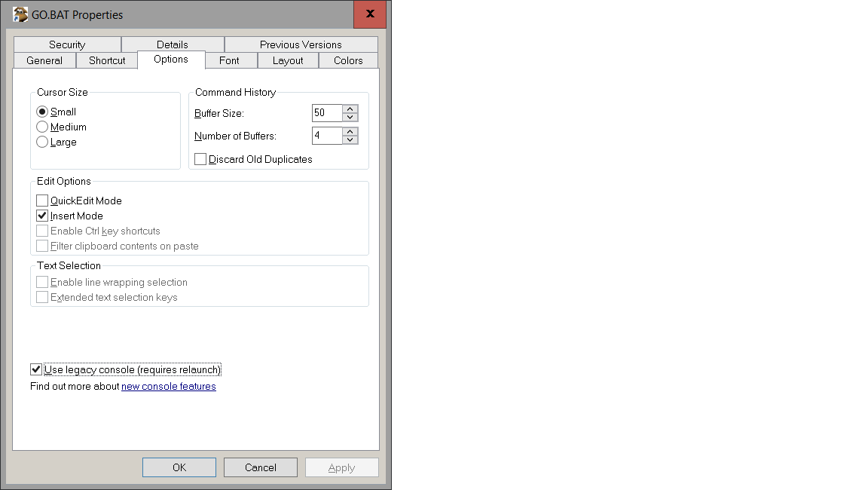Enable QuickEdit Mode checkbox
This screenshot has height=490, width=868.
pos(42,201)
